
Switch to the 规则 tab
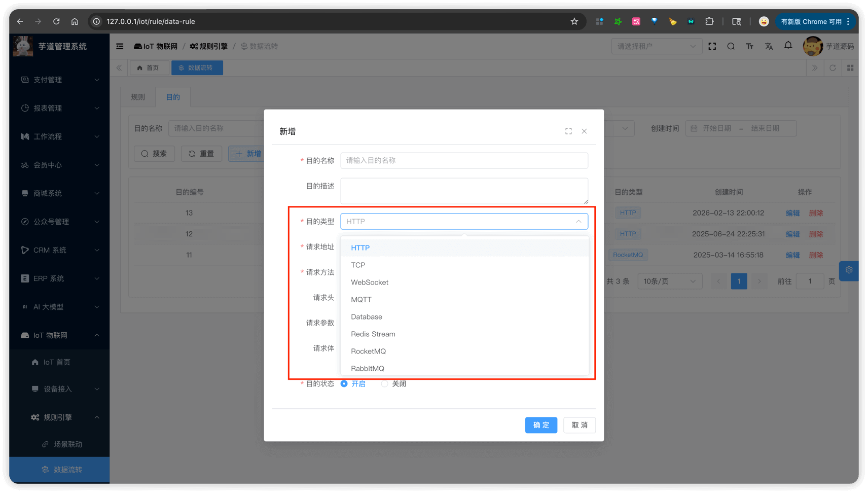pos(138,97)
